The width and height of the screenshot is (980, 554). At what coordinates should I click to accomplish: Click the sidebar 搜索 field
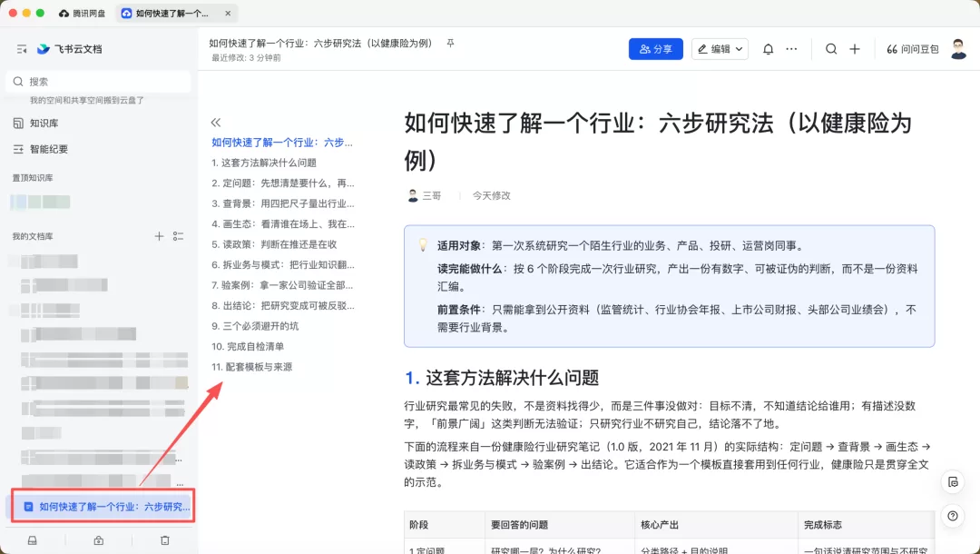[98, 82]
